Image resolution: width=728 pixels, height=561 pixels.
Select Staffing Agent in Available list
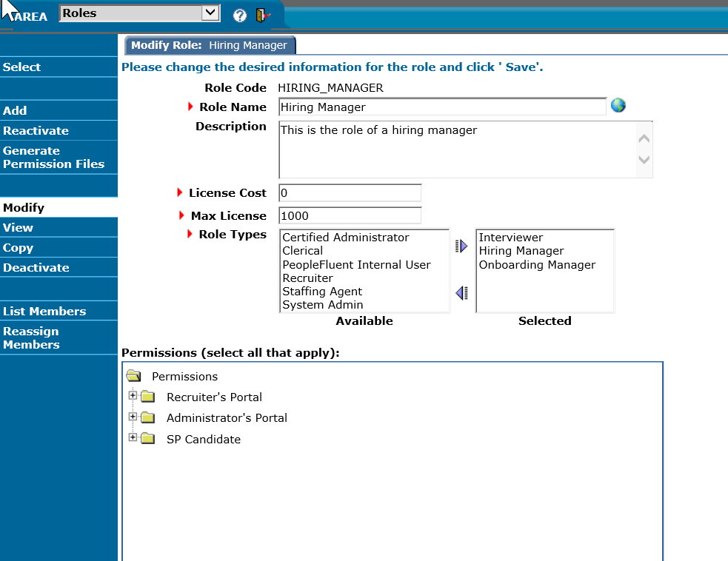(x=321, y=292)
